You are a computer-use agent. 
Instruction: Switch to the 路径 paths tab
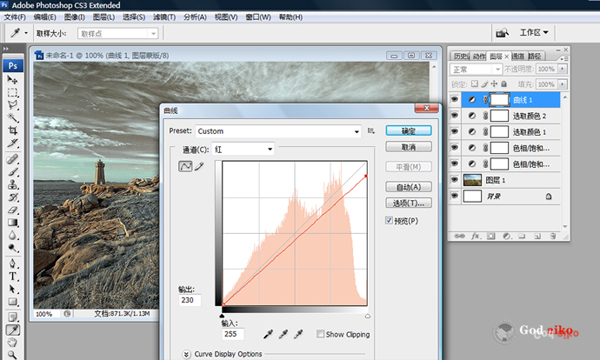tap(535, 56)
